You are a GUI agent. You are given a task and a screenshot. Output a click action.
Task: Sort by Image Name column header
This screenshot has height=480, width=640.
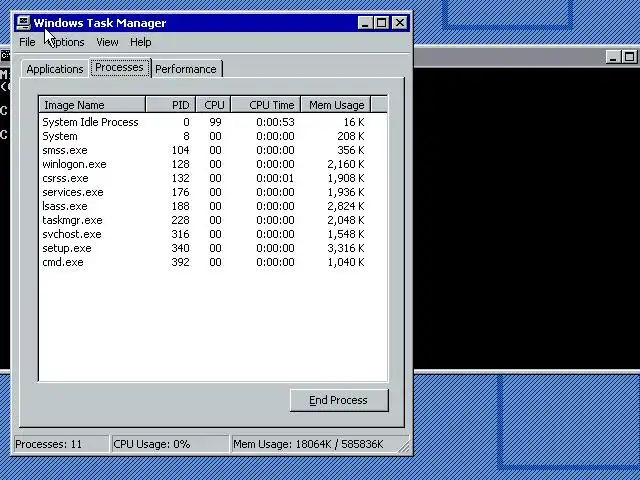point(92,105)
